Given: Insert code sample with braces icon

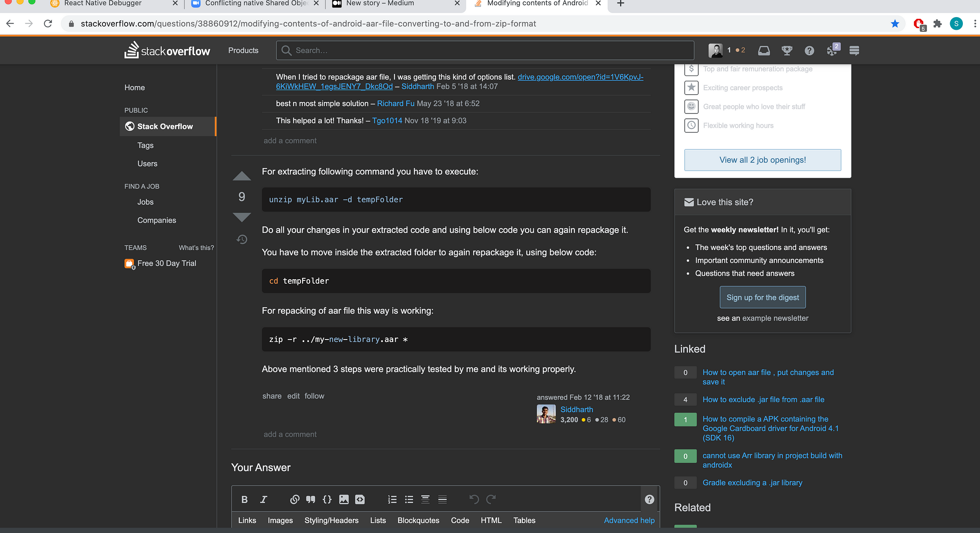Looking at the screenshot, I should pyautogui.click(x=327, y=499).
